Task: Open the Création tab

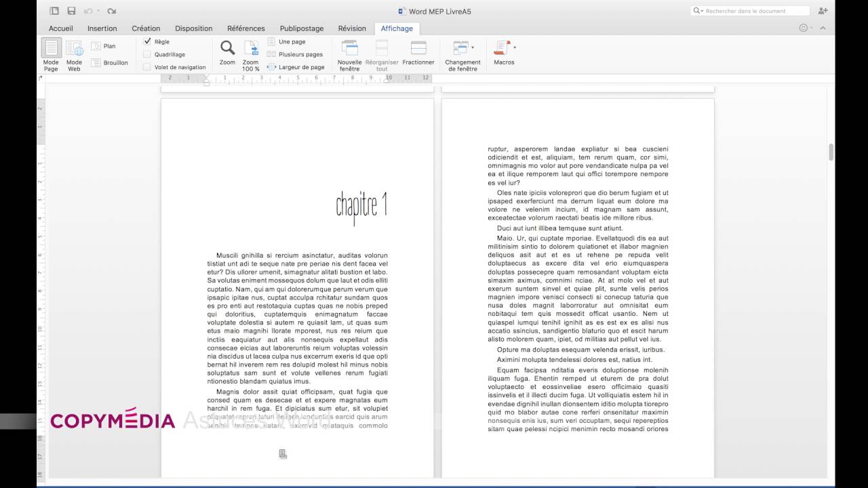Action: (x=146, y=28)
